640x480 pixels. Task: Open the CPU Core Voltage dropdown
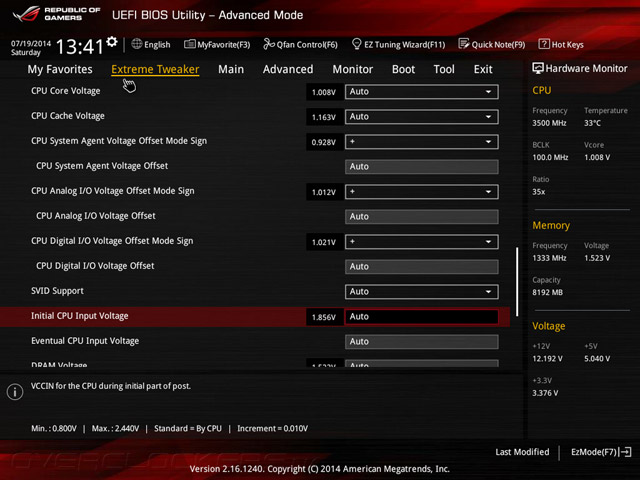[422, 92]
